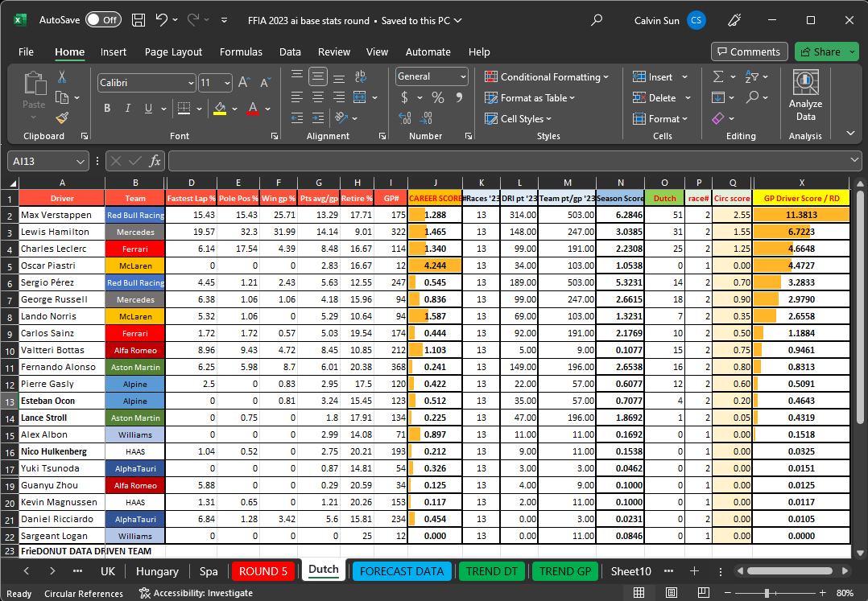This screenshot has width=868, height=601.
Task: Click the Select All corner triangle
Action: click(x=13, y=183)
